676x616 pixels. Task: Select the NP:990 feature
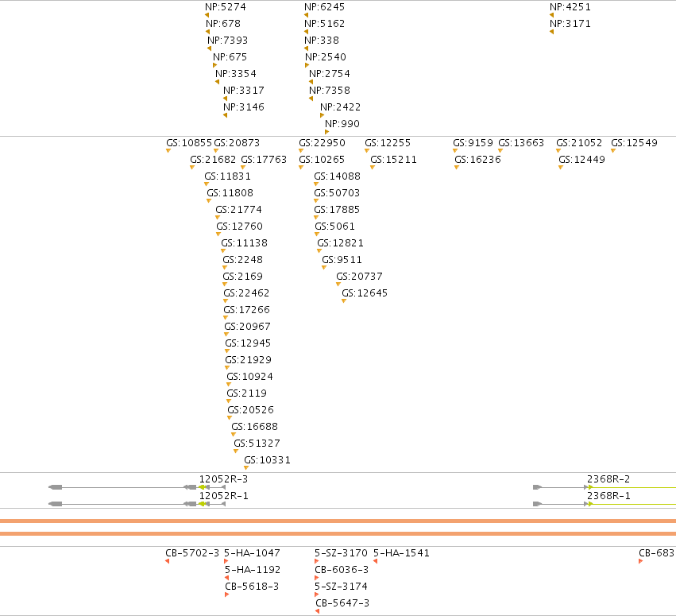[342, 124]
